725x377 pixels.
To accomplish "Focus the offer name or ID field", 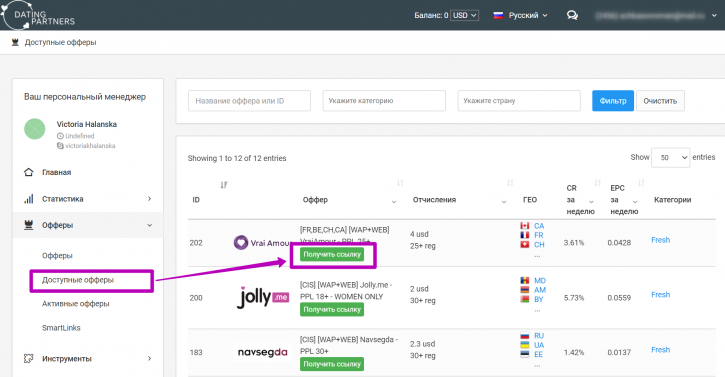I will (x=249, y=101).
